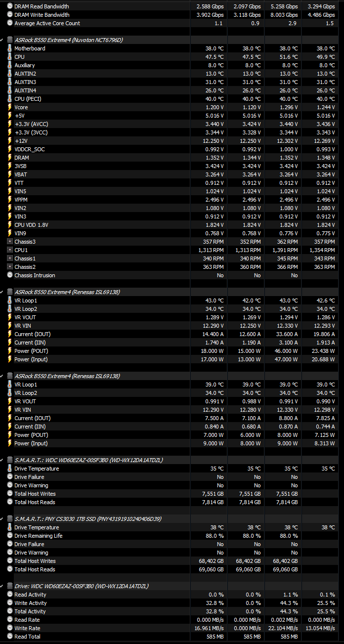The width and height of the screenshot is (344, 644).
Task: Click the voltage icon next to +12V
Action: coord(10,141)
